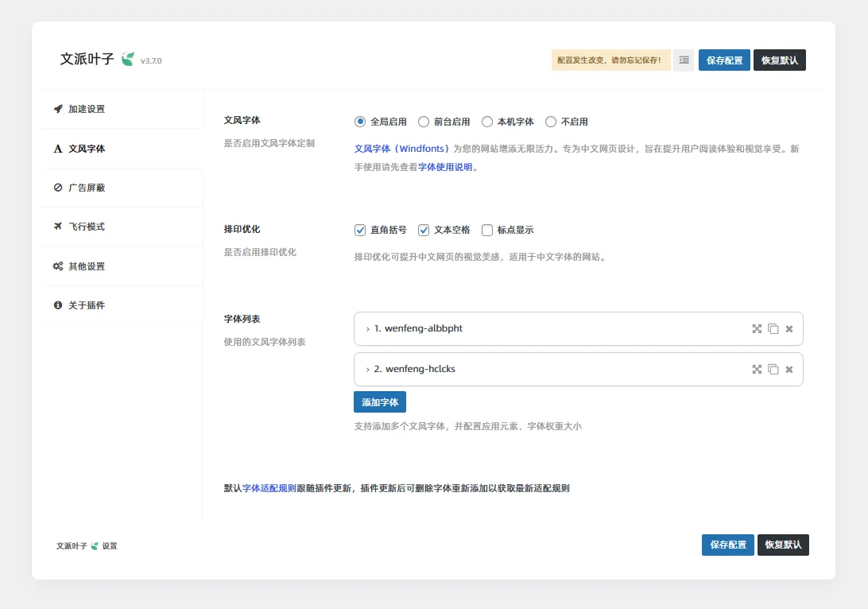Image resolution: width=868 pixels, height=609 pixels.
Task: Open the 加速设置 sidebar tab
Action: (87, 109)
